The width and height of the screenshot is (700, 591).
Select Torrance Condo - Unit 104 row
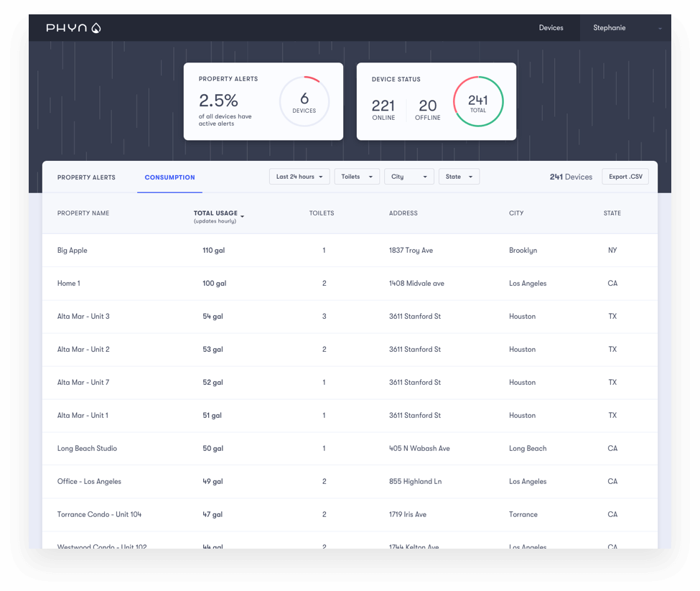coord(99,515)
